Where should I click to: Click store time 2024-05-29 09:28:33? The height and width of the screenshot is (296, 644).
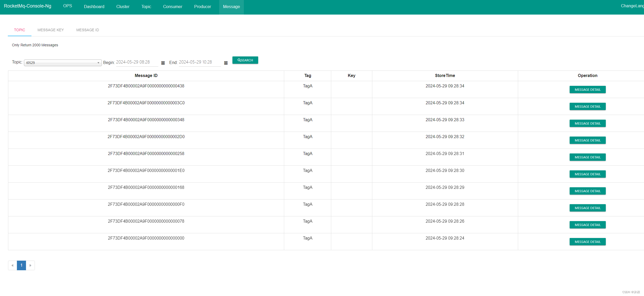tap(445, 120)
